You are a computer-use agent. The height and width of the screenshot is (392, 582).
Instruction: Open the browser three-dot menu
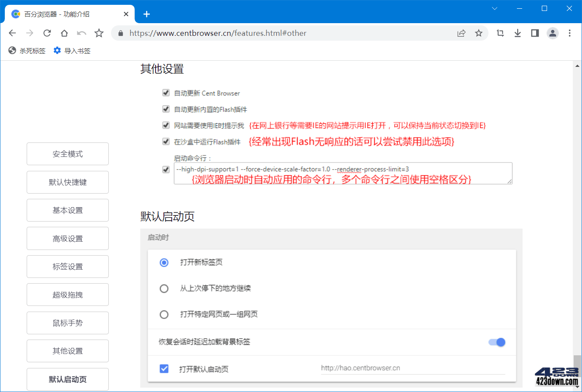569,33
